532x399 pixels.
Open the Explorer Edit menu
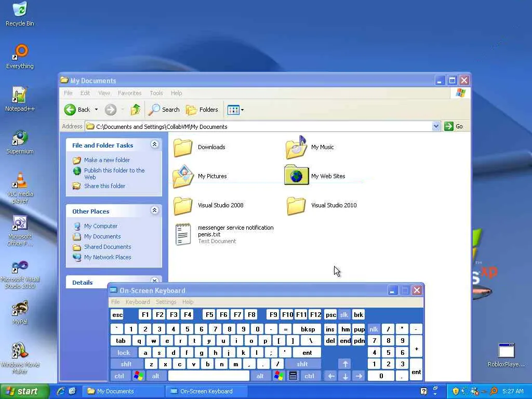click(x=85, y=93)
